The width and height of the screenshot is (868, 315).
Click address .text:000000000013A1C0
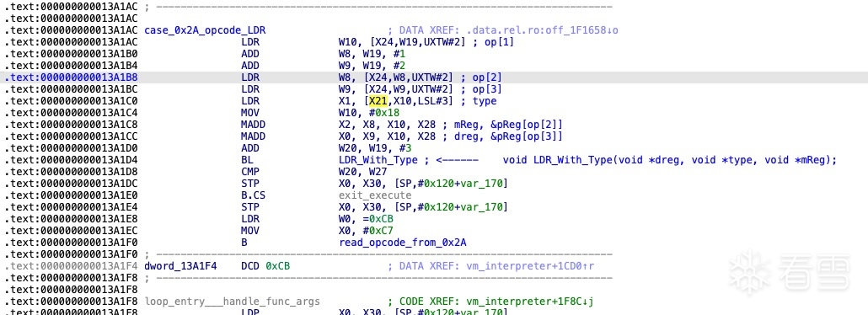tap(71, 101)
